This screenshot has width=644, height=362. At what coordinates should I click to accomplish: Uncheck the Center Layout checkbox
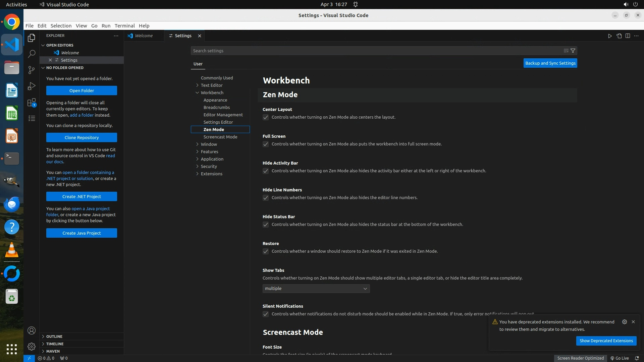(266, 117)
